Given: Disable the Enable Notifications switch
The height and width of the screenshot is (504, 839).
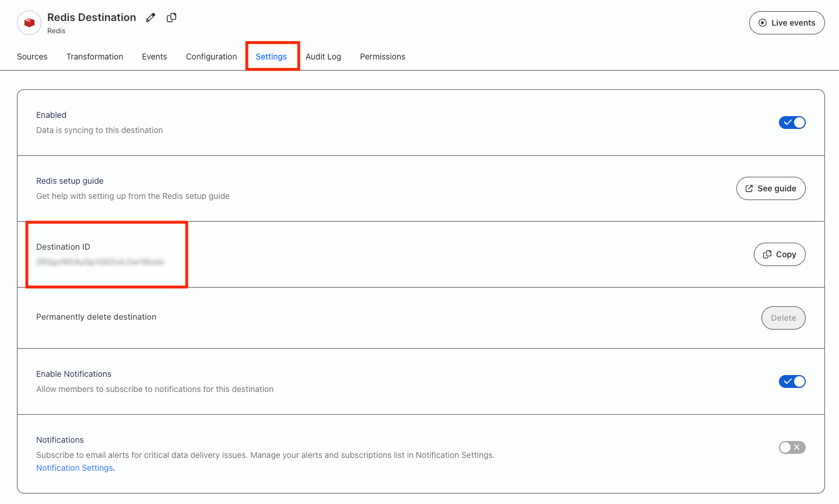Looking at the screenshot, I should [x=792, y=381].
